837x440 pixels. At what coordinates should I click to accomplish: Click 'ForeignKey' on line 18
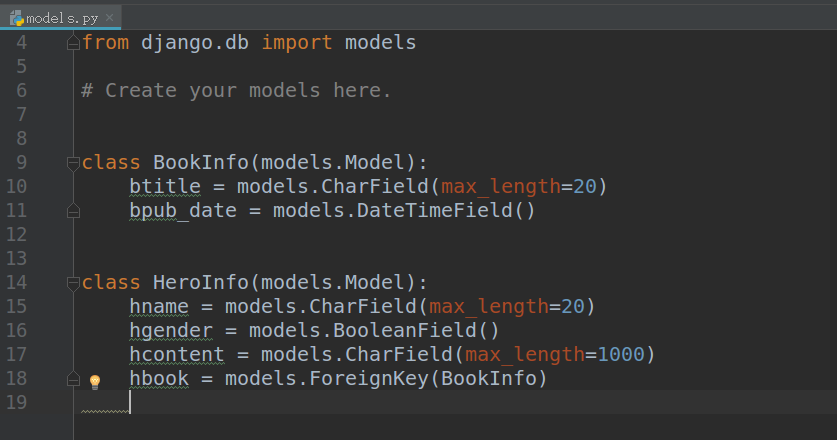point(369,379)
